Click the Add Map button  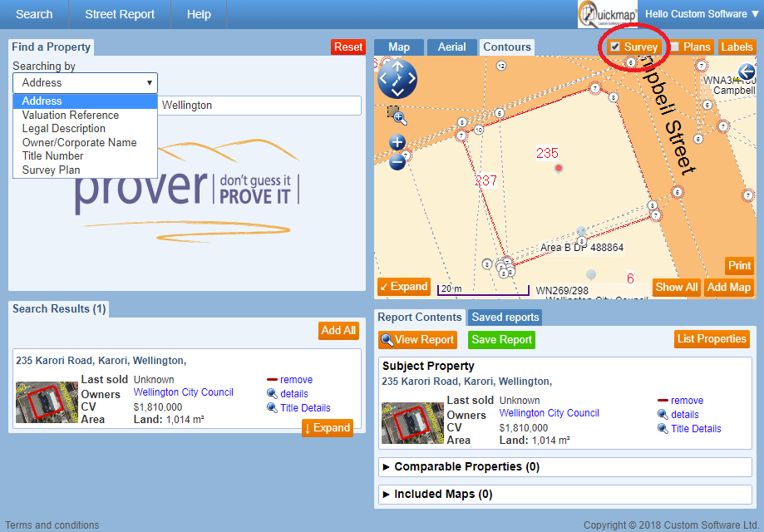coord(729,287)
